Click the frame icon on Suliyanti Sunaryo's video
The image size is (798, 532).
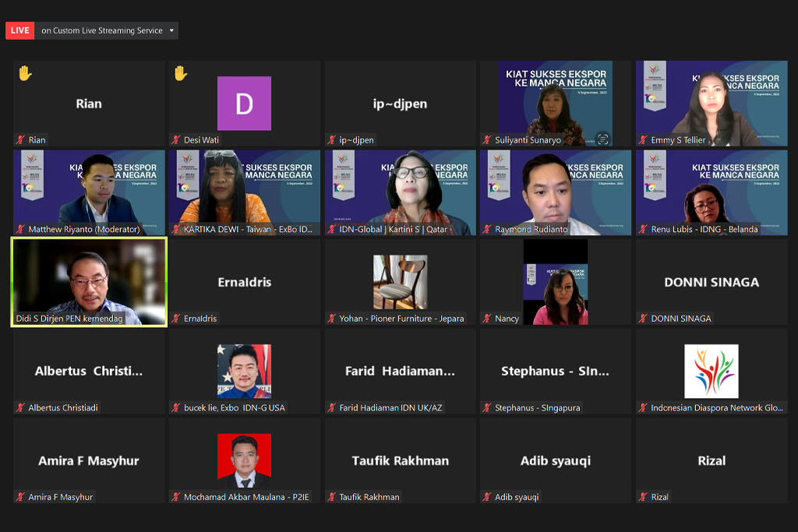pyautogui.click(x=602, y=139)
